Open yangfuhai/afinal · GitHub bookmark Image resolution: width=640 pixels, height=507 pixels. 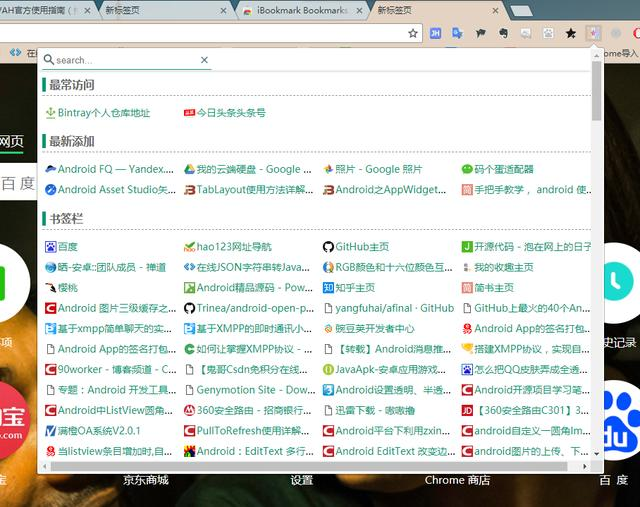coord(388,308)
